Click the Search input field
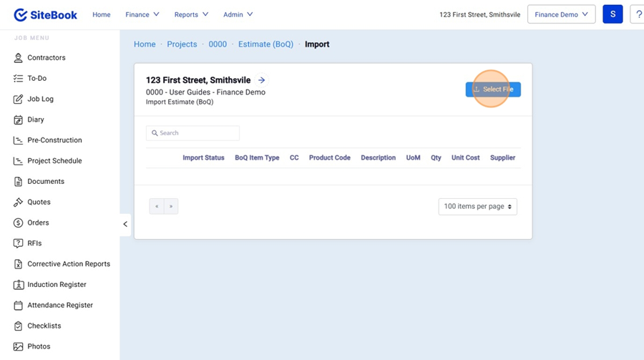The image size is (644, 360). 193,133
